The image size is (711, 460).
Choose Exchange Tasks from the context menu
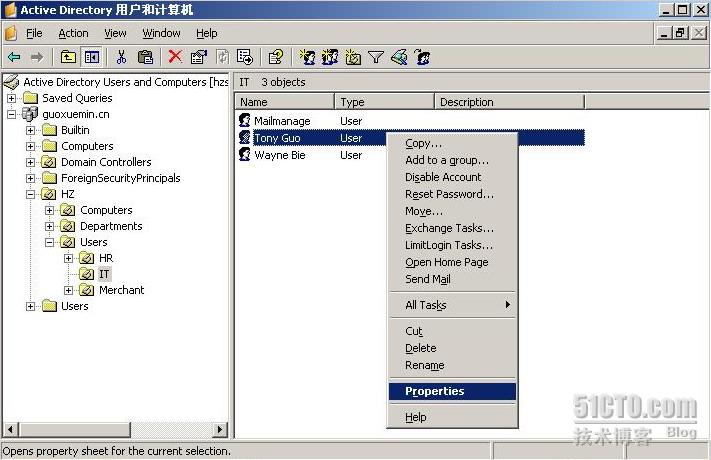pyautogui.click(x=453, y=228)
